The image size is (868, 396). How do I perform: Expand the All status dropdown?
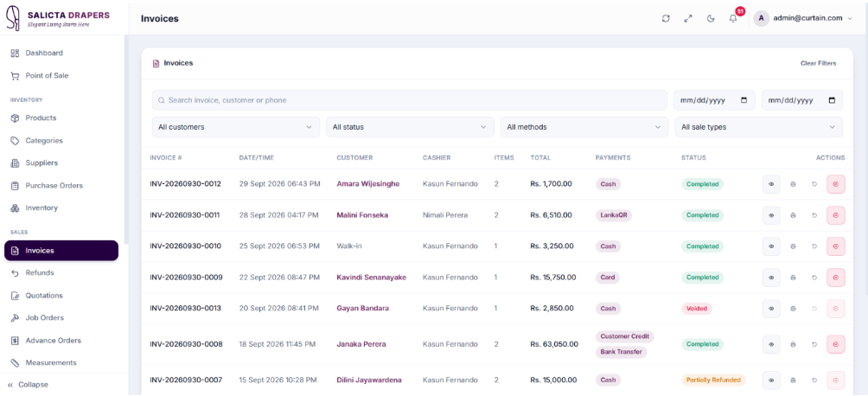(x=410, y=127)
